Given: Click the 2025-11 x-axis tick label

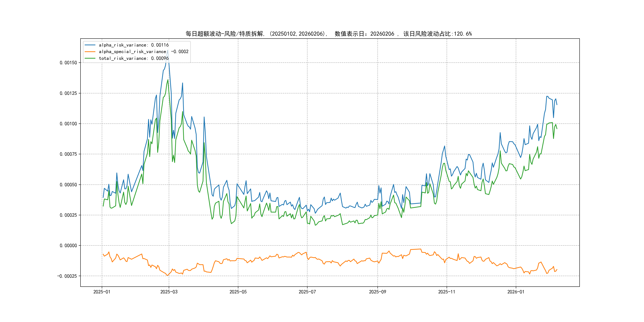Looking at the screenshot, I should point(447,292).
